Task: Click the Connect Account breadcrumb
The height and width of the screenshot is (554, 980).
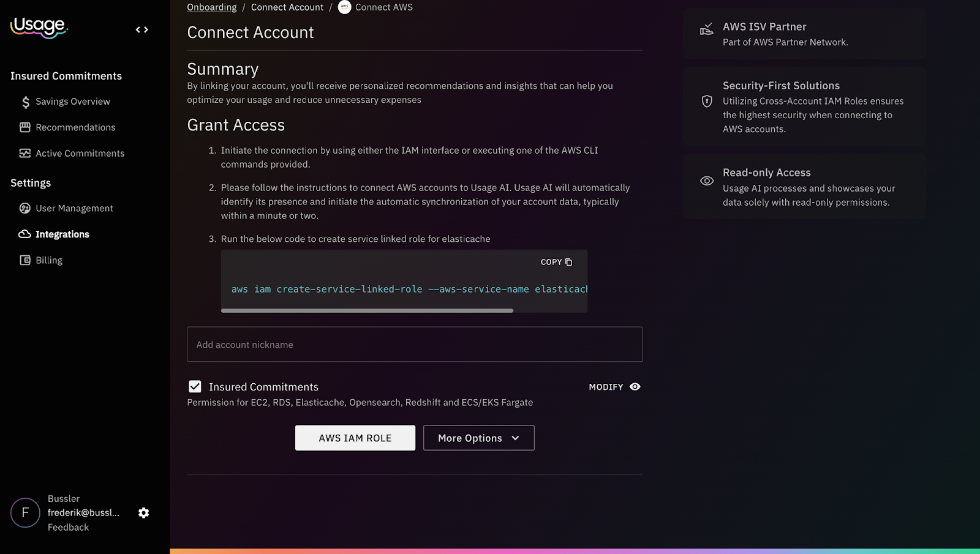Action: click(287, 7)
